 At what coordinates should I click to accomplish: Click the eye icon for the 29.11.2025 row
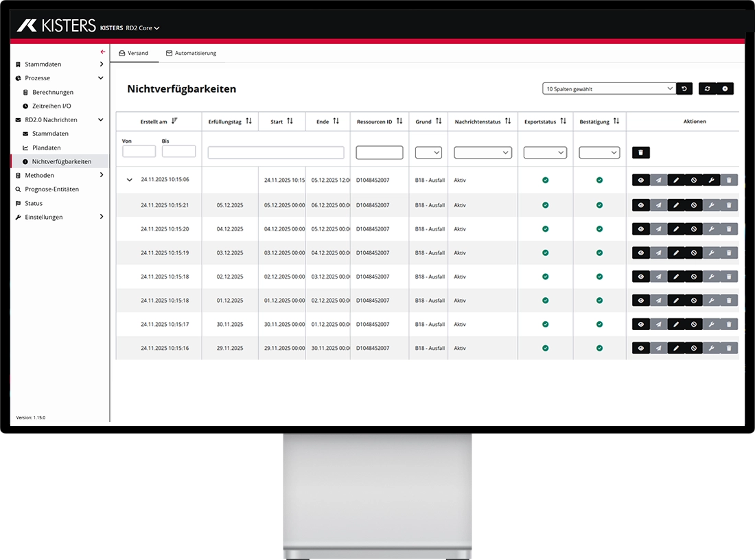pos(641,348)
